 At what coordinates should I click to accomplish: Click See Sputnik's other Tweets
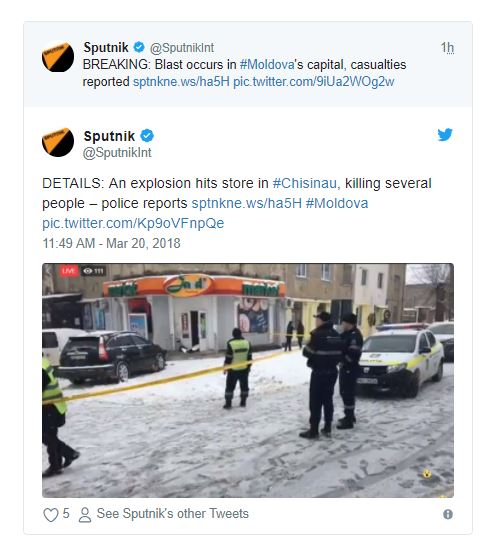[173, 514]
